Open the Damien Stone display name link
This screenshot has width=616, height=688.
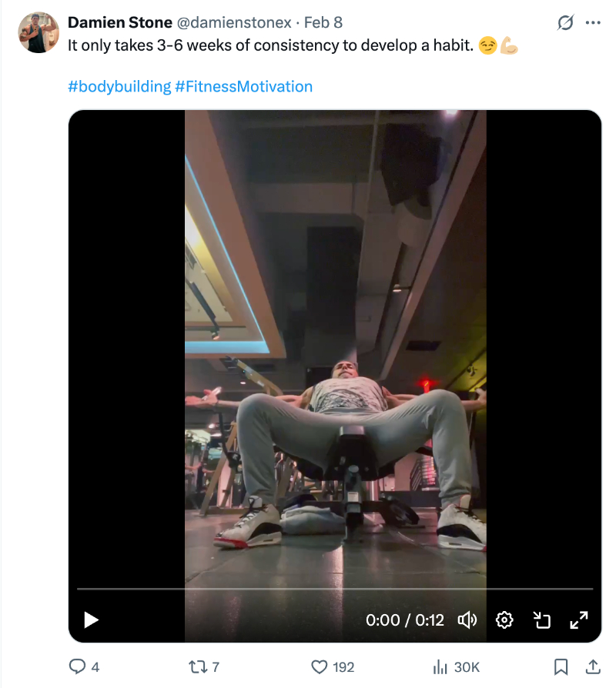120,22
